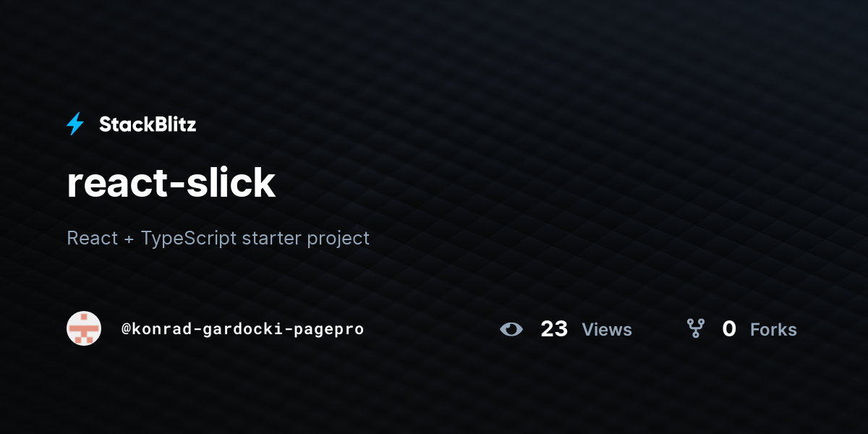Click the word slick in the title
Screen dimensions: 868x434
pyautogui.click(x=231, y=182)
